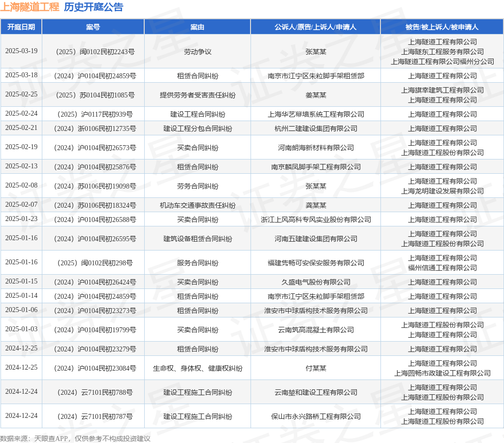Select case number (2025)闽0102民初2243号
The image size is (504, 443).
(95, 52)
